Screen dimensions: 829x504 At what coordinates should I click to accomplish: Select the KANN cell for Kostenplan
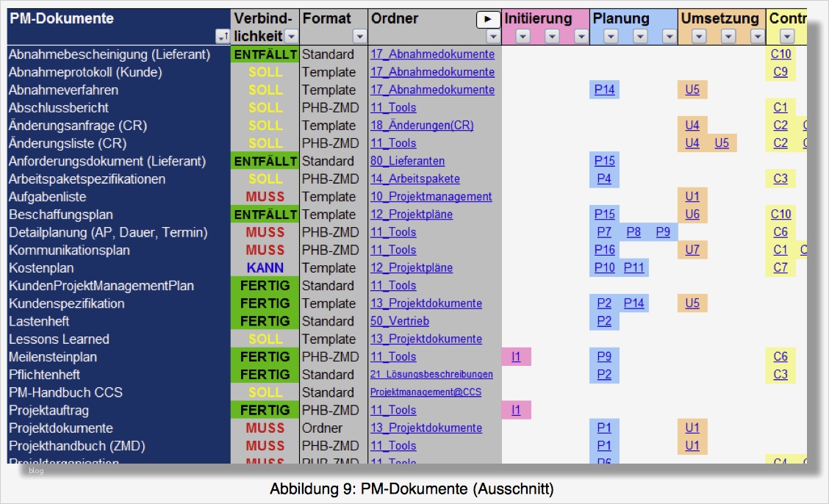pyautogui.click(x=265, y=268)
